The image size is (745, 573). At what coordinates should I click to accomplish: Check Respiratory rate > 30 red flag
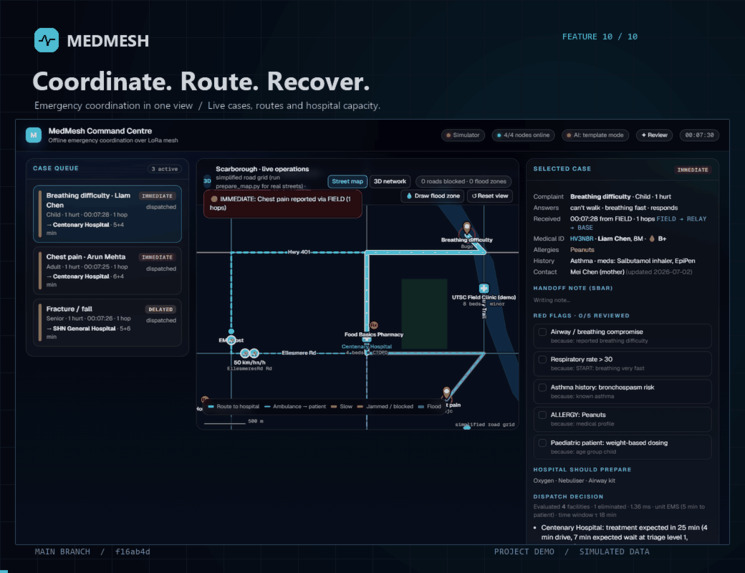(542, 360)
